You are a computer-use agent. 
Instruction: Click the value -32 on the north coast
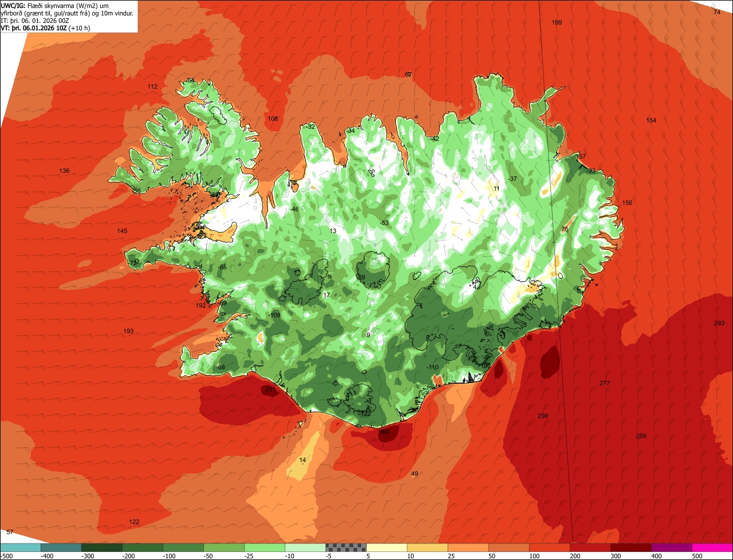pyautogui.click(x=310, y=127)
